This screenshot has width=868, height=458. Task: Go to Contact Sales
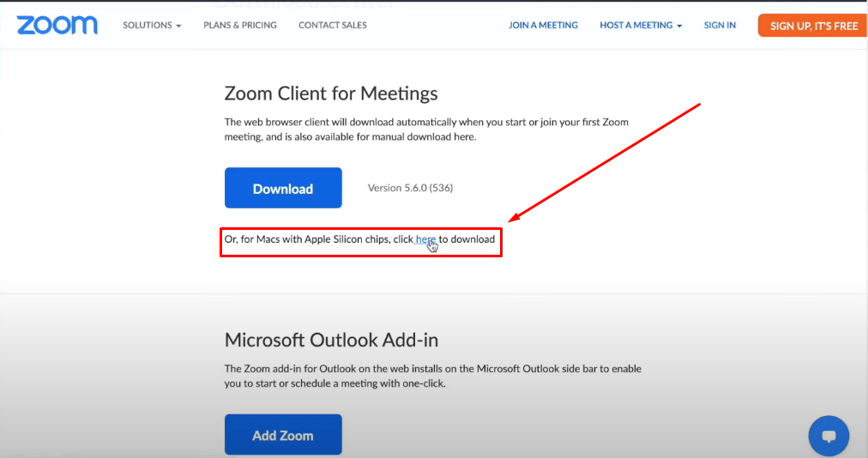(x=332, y=26)
